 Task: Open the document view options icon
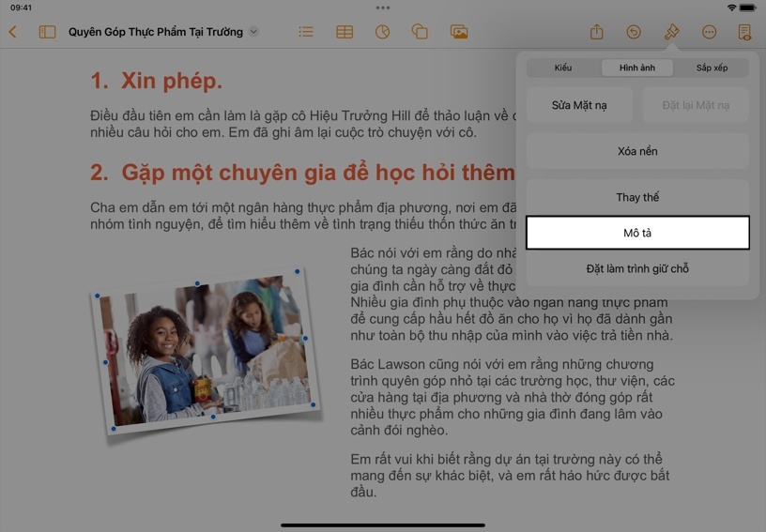[744, 32]
